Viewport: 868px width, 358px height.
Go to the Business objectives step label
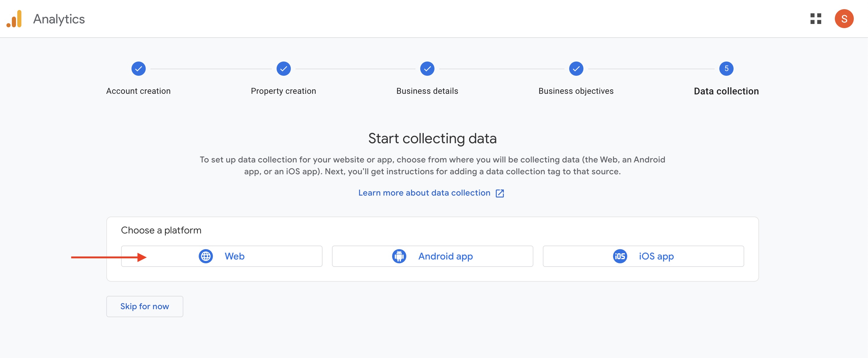[576, 91]
